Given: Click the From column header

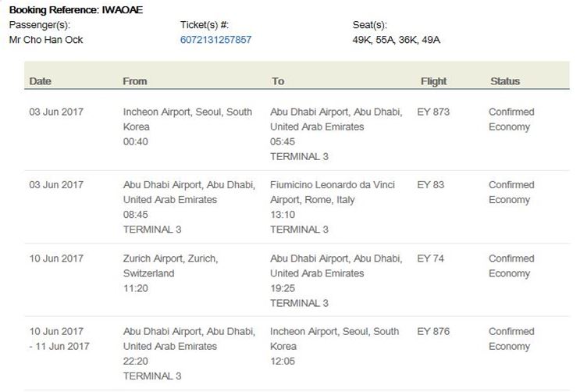Looking at the screenshot, I should [x=134, y=81].
